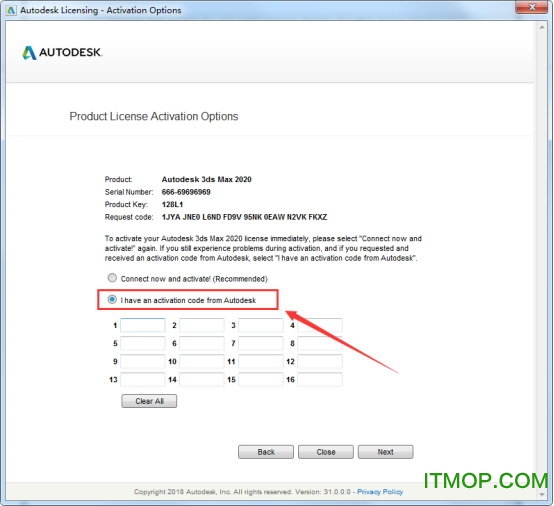
Task: Click activation code field 12
Action: [x=320, y=361]
